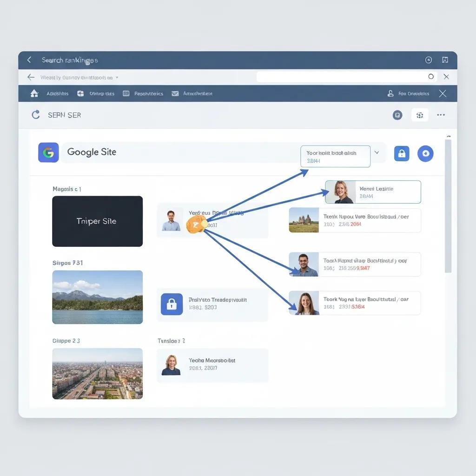Open the three-dot more options menu
Viewport: 476px width, 476px height.
[441, 115]
